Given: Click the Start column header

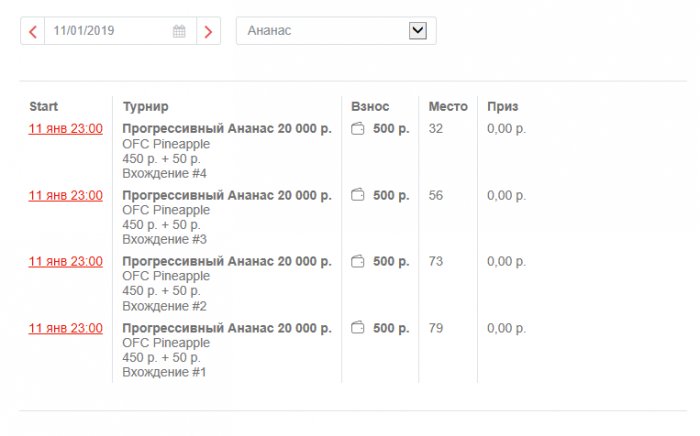Looking at the screenshot, I should click(x=44, y=106).
